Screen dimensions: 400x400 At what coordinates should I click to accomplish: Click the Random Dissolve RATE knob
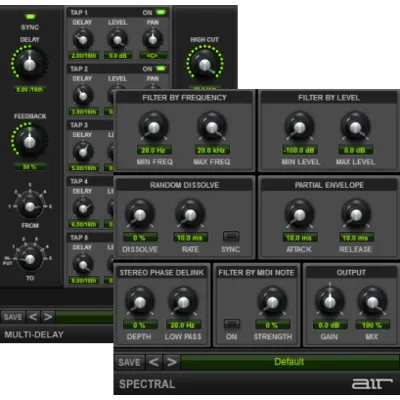pos(190,215)
